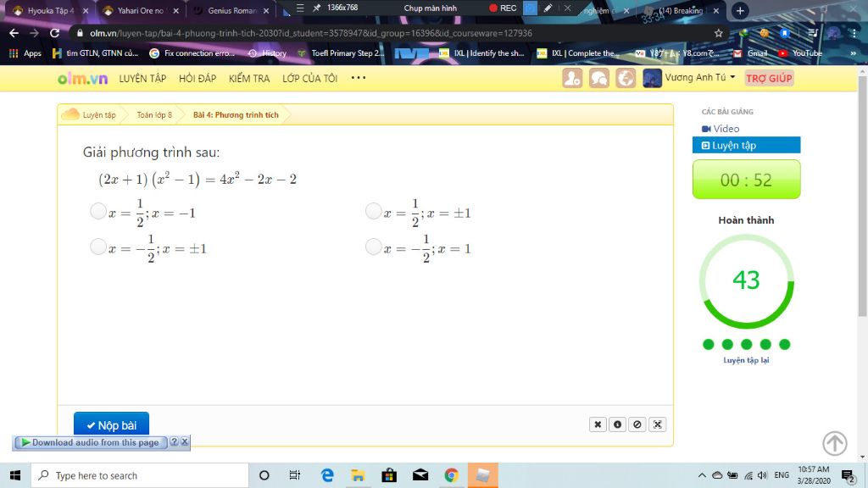The image size is (868, 488).
Task: Open LUYỆN TẬP menu
Action: click(142, 79)
